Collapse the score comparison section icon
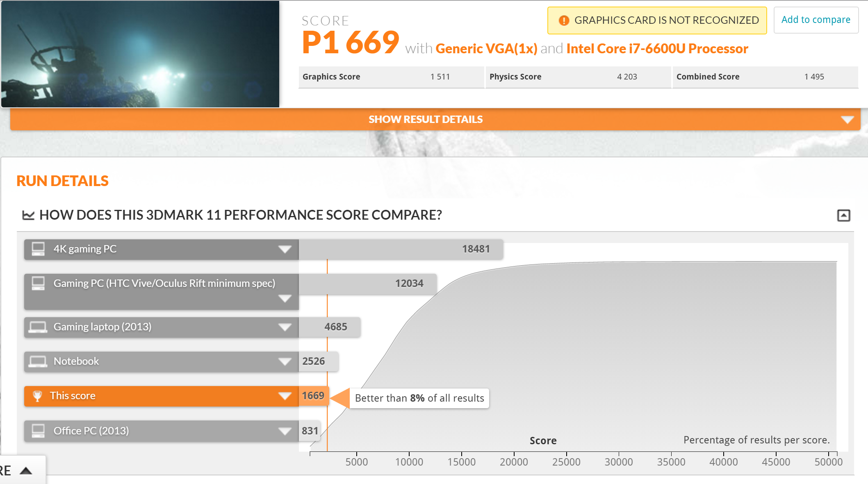The height and width of the screenshot is (484, 868). click(x=843, y=215)
